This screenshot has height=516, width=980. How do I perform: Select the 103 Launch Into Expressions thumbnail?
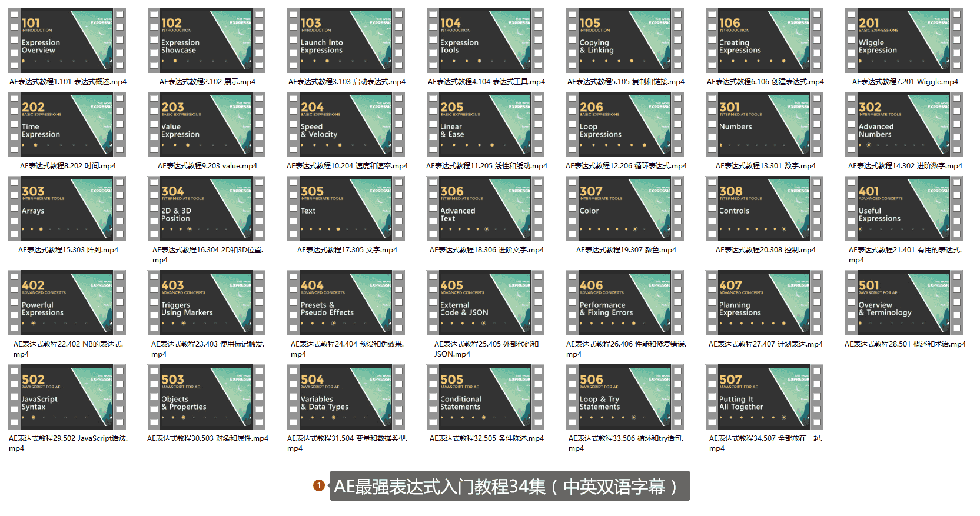(x=346, y=41)
